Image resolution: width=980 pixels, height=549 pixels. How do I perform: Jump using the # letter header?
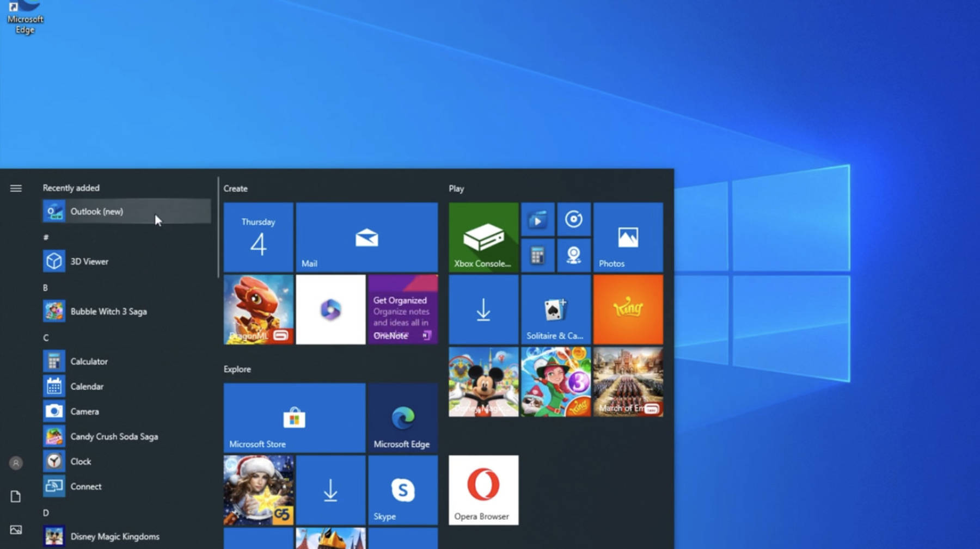click(x=46, y=237)
